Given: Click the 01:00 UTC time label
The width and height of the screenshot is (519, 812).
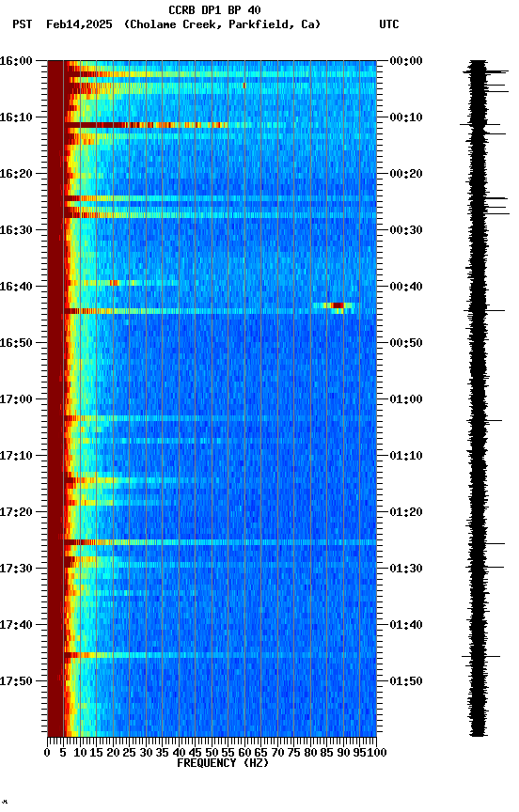Looking at the screenshot, I should (406, 399).
